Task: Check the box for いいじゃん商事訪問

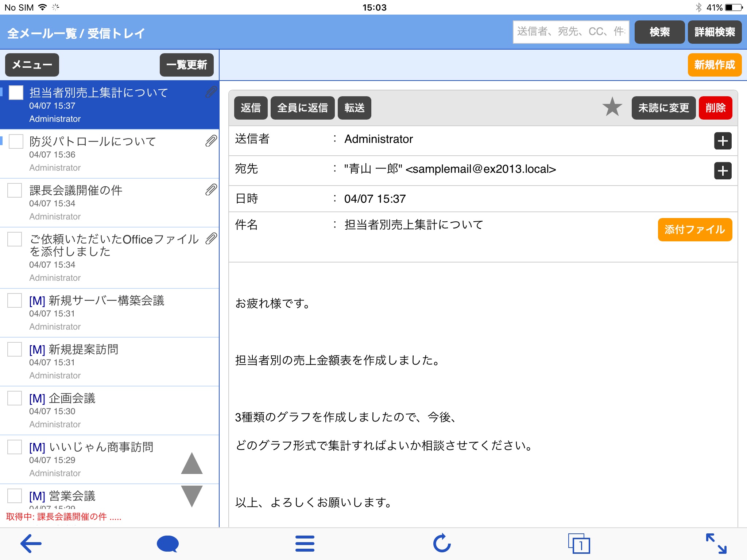Action: pyautogui.click(x=15, y=447)
